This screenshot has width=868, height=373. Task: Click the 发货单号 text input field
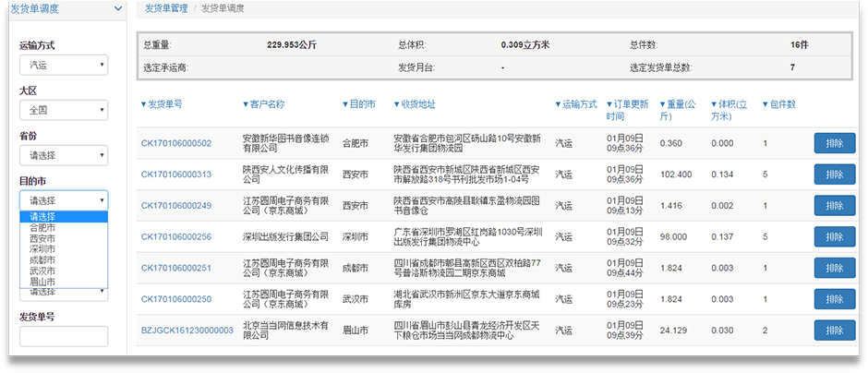pyautogui.click(x=64, y=337)
